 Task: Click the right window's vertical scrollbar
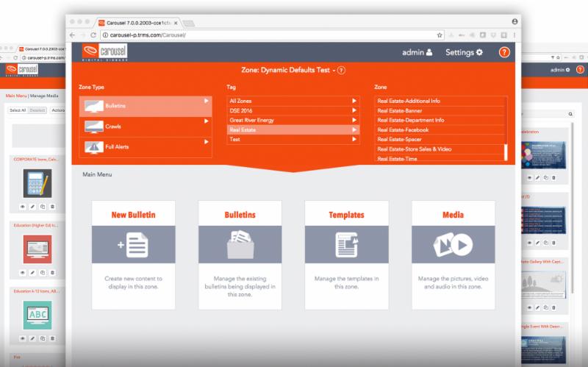[573, 207]
